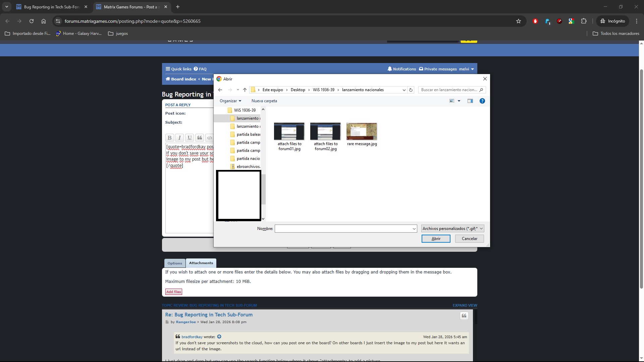
Task: Switch to the Attachments tab
Action: tap(201, 263)
